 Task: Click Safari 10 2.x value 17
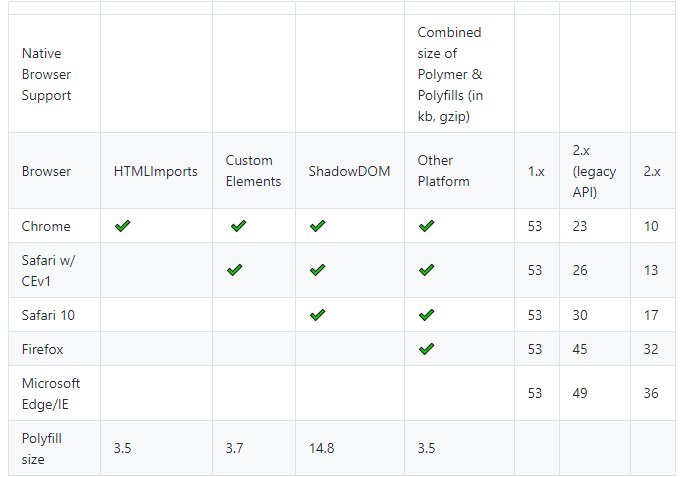(x=651, y=315)
